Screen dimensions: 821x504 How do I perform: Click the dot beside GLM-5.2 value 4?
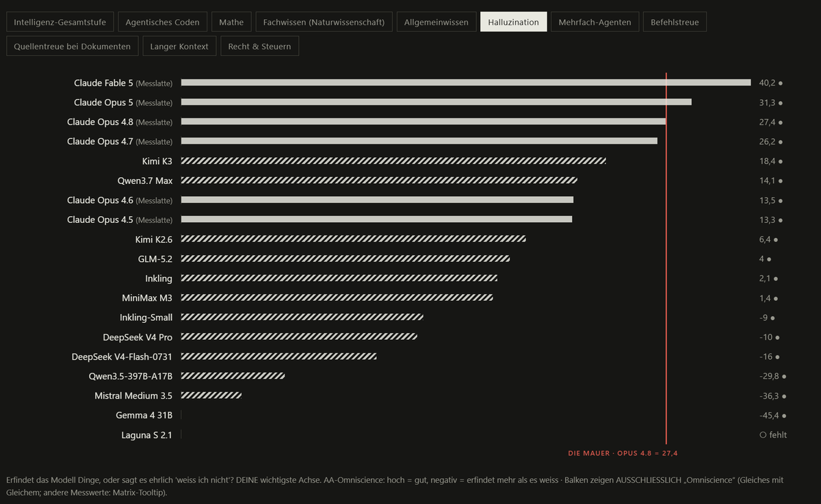[x=769, y=259]
